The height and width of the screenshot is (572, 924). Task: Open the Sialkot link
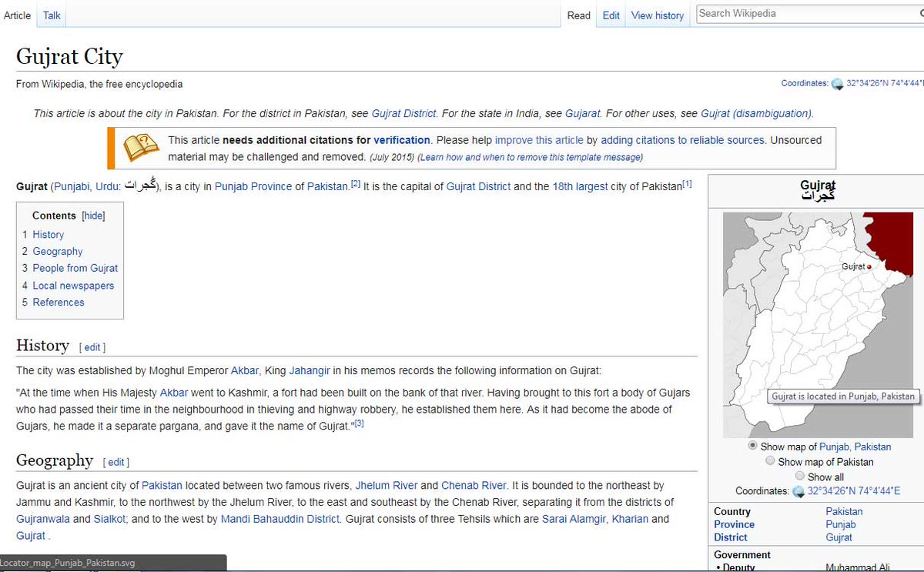pyautogui.click(x=110, y=519)
